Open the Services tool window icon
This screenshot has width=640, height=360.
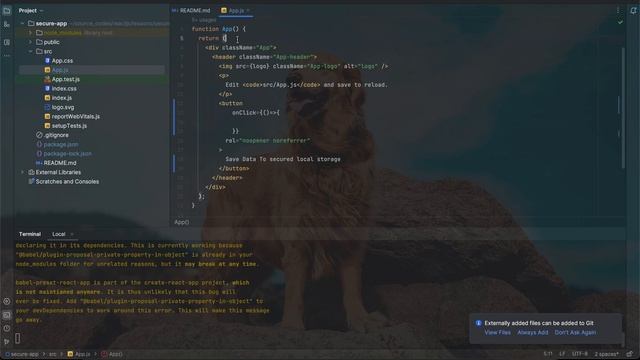(x=7, y=302)
